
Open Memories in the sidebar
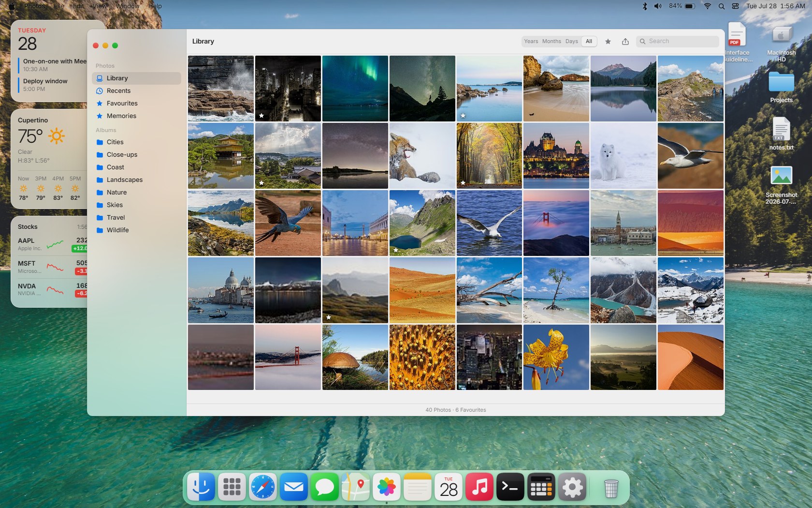[136, 116]
